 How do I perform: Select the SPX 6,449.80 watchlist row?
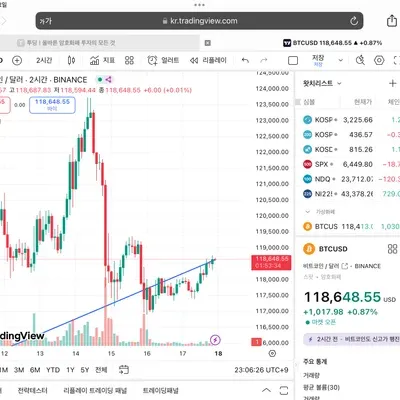pyautogui.click(x=348, y=164)
